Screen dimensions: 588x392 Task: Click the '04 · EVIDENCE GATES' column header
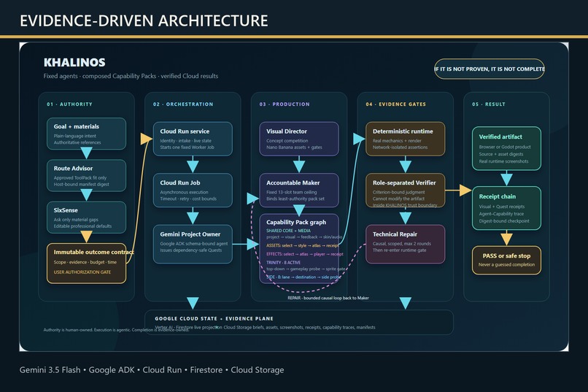[x=396, y=104]
